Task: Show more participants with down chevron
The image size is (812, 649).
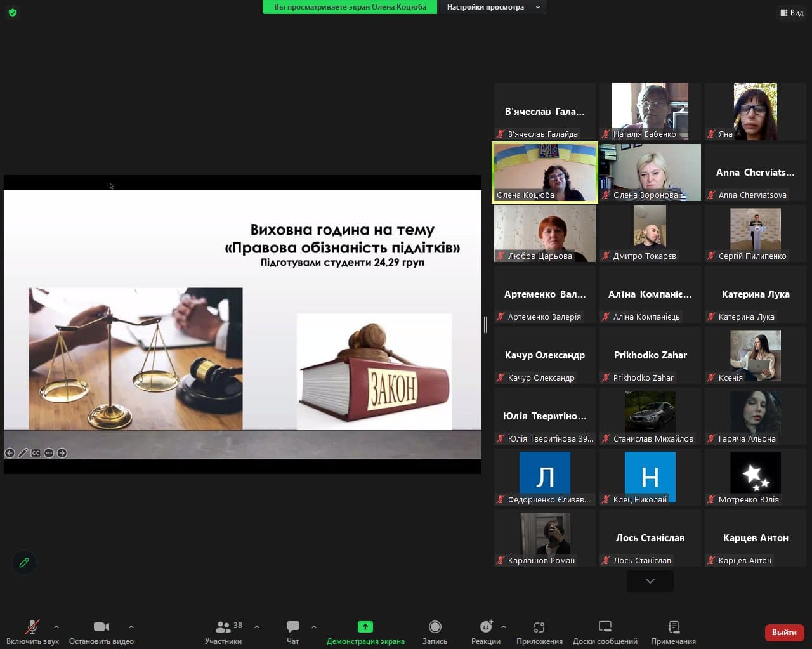Action: (x=650, y=581)
